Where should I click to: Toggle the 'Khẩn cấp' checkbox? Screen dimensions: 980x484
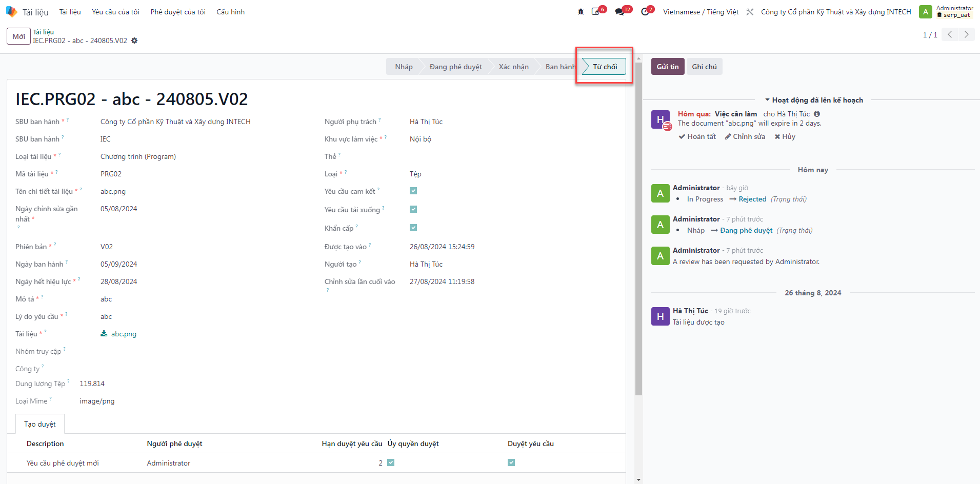point(413,228)
